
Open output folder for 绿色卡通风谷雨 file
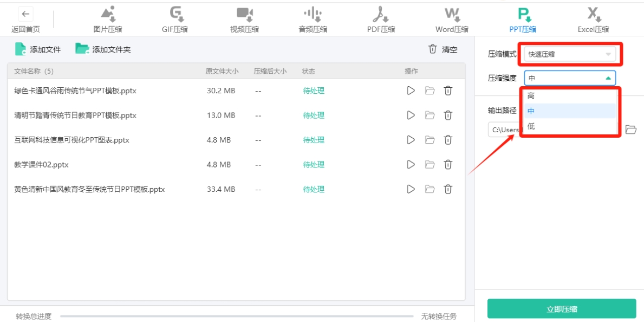point(430,91)
